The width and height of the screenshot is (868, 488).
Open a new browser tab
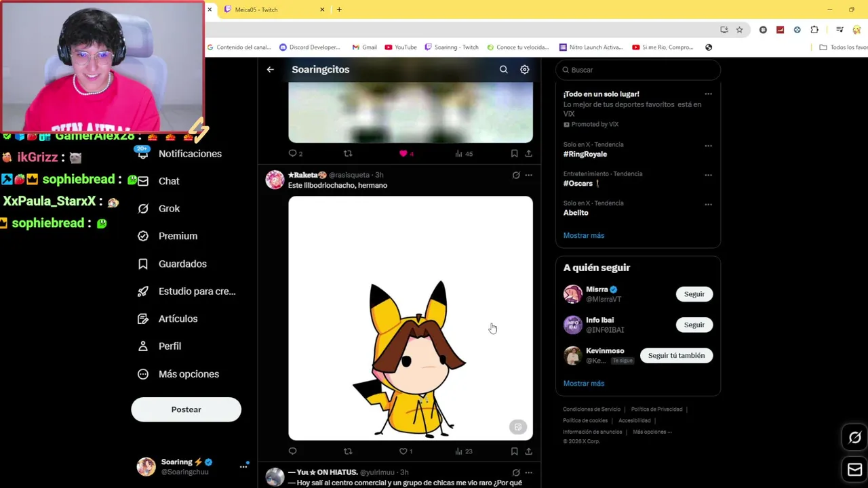point(339,9)
